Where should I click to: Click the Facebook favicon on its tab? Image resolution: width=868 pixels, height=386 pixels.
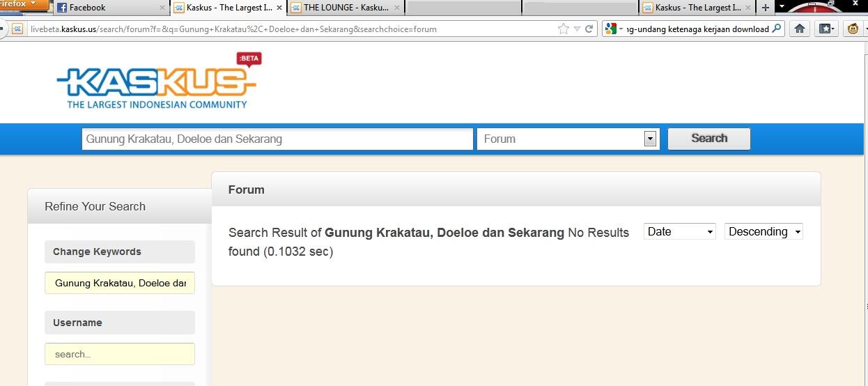[x=61, y=8]
